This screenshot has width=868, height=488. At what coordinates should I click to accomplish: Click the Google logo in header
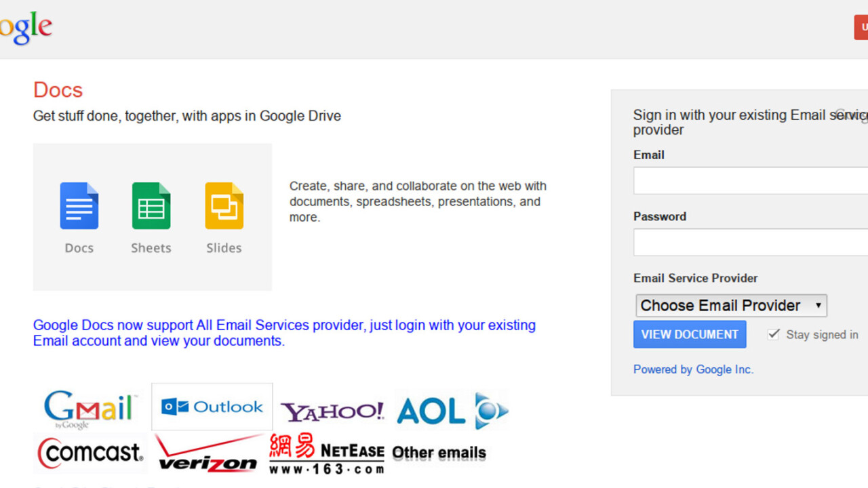(x=26, y=28)
